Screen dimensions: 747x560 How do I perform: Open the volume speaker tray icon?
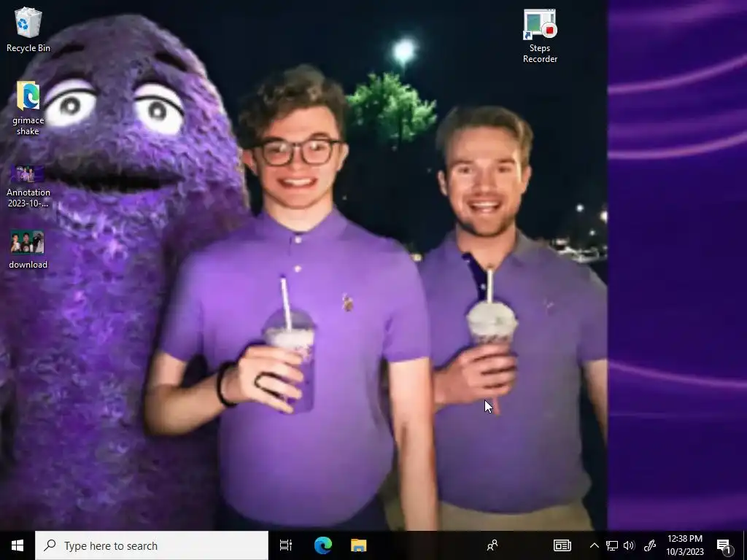[x=629, y=545]
